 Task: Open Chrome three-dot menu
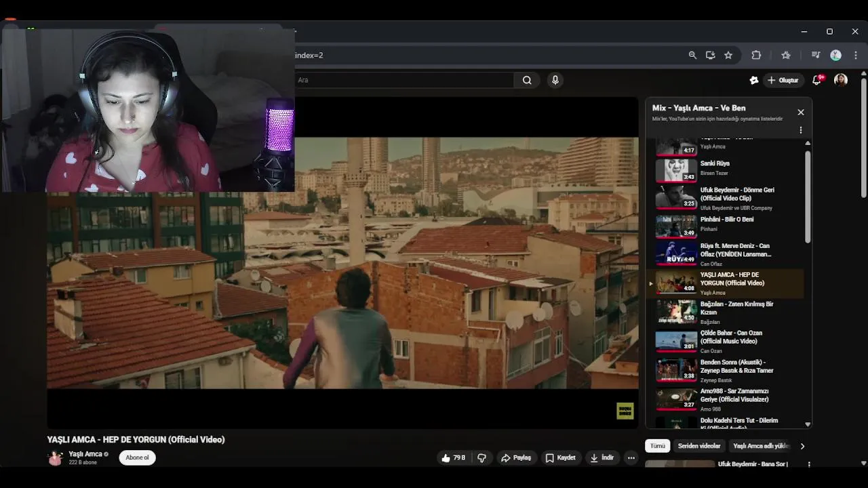(x=856, y=55)
